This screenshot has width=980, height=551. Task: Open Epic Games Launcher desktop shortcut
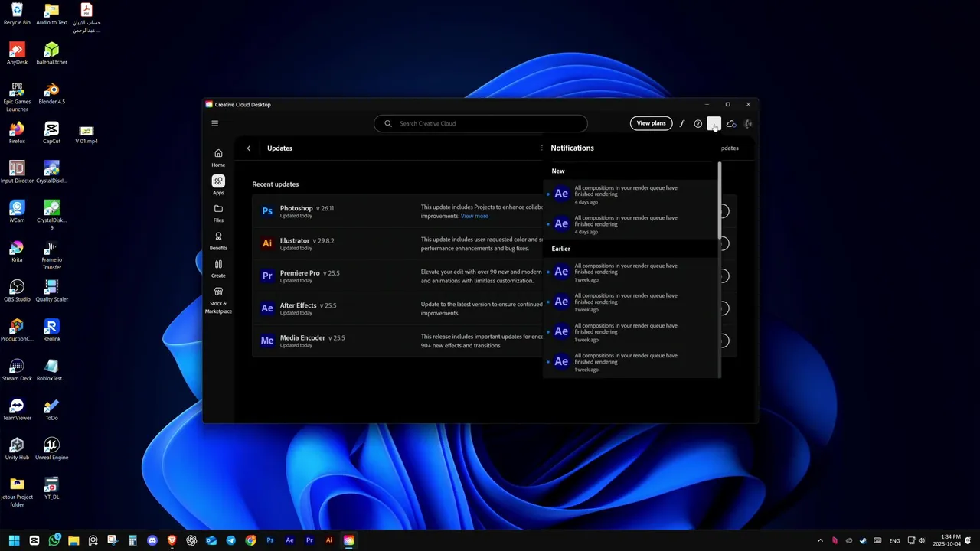(x=17, y=97)
